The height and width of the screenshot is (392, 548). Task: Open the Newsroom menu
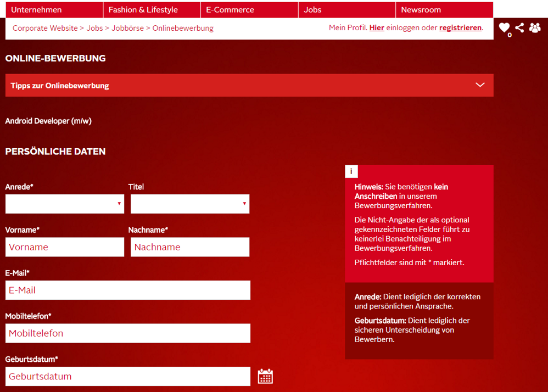421,10
